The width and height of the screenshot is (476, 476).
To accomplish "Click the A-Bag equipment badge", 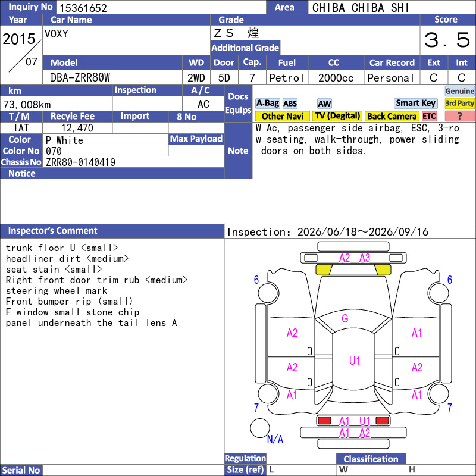I will [267, 104].
